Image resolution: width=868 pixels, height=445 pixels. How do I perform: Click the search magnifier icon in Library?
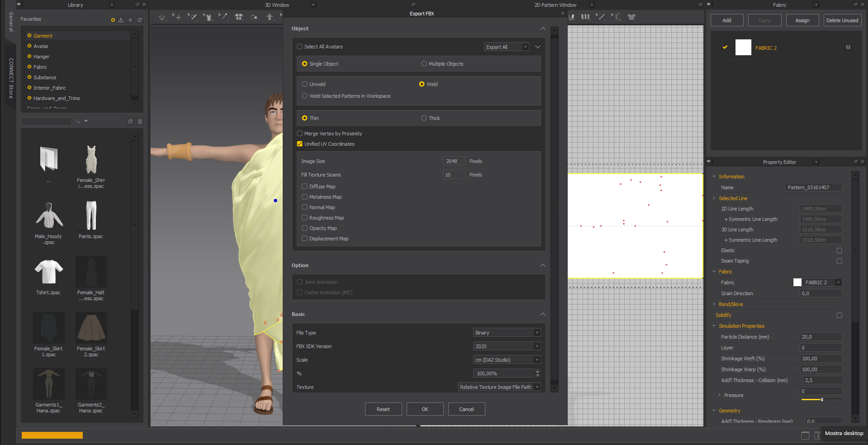(78, 121)
